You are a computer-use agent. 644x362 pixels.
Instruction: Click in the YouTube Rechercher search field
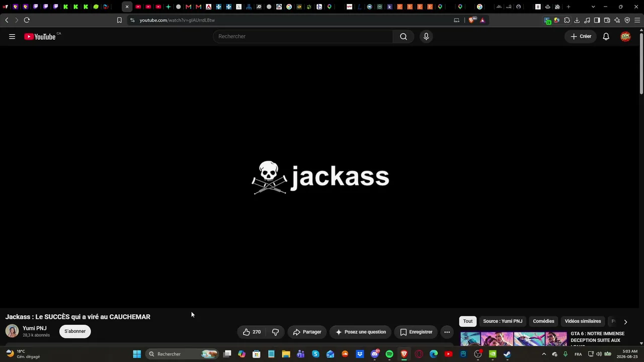[x=303, y=36]
